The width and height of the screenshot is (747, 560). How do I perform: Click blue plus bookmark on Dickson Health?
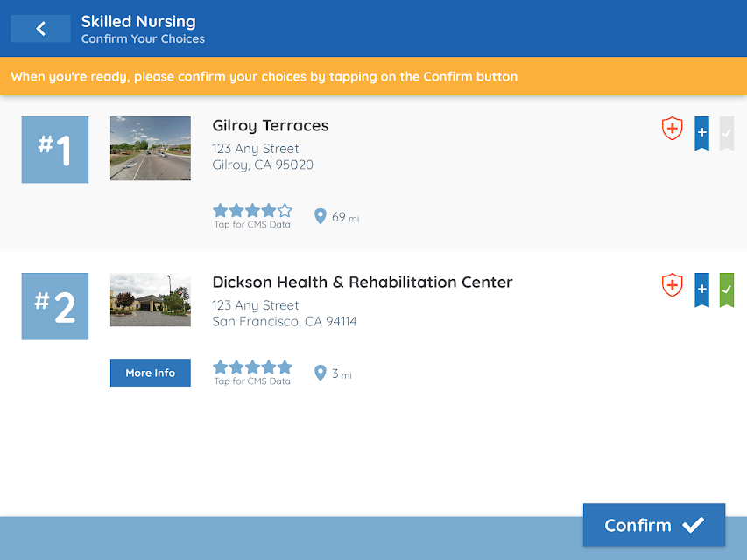(x=701, y=290)
